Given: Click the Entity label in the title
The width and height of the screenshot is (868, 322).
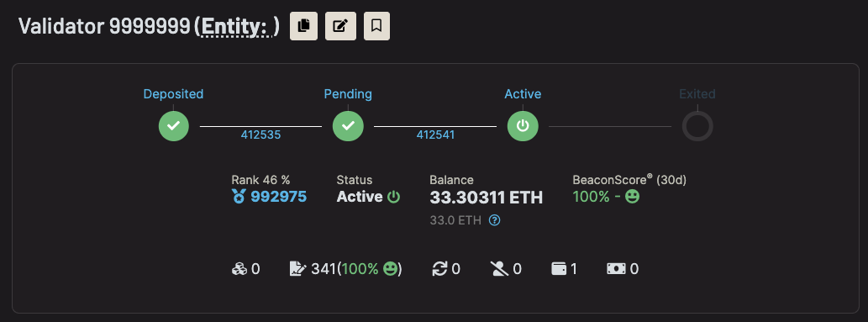Looking at the screenshot, I should pyautogui.click(x=236, y=26).
